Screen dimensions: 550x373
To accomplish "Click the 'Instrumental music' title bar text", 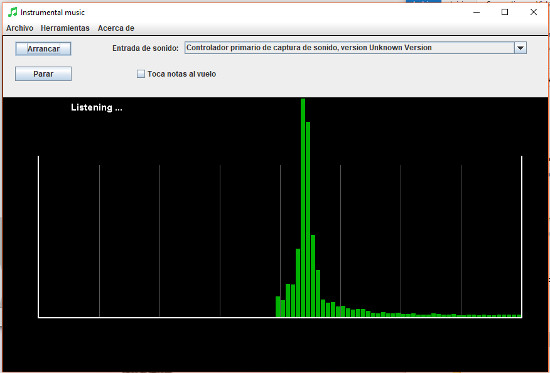I will click(53, 12).
